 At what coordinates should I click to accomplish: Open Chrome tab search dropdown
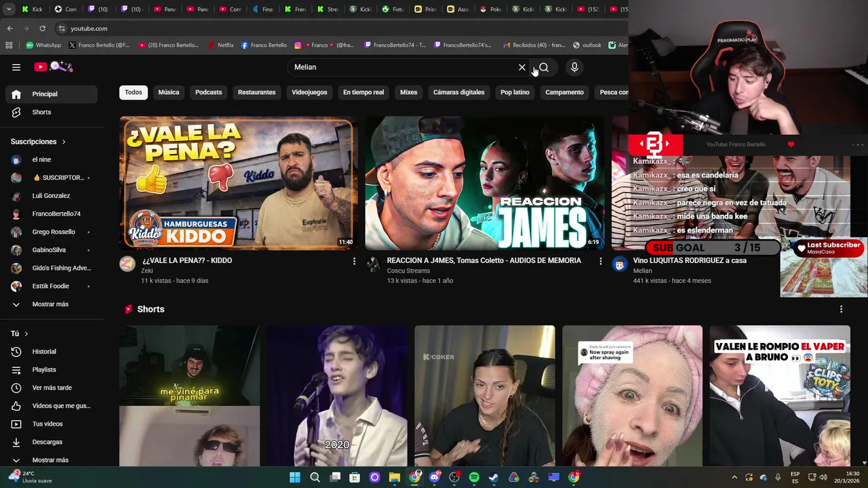click(9, 9)
